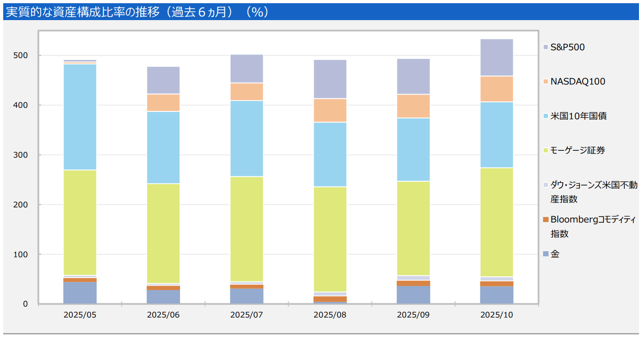Click the NASDAQ100 legend color marker
This screenshot has width=644, height=339.
coord(546,82)
